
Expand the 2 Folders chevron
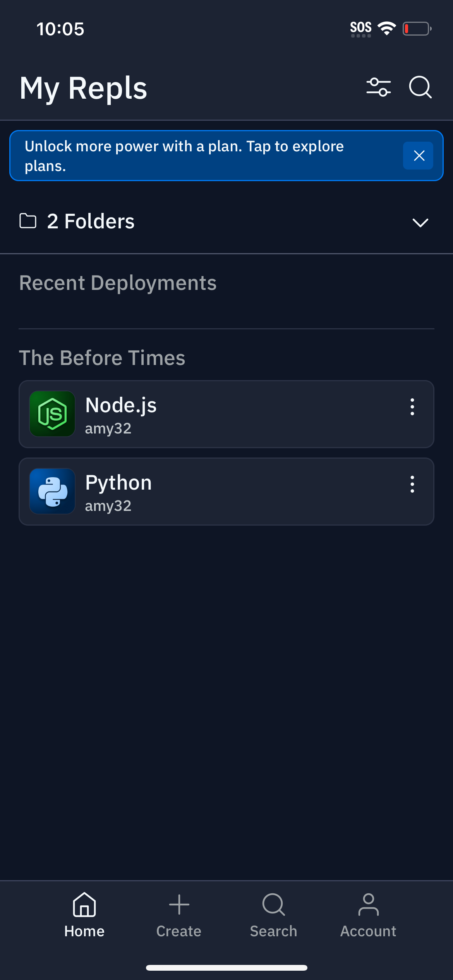(x=420, y=222)
